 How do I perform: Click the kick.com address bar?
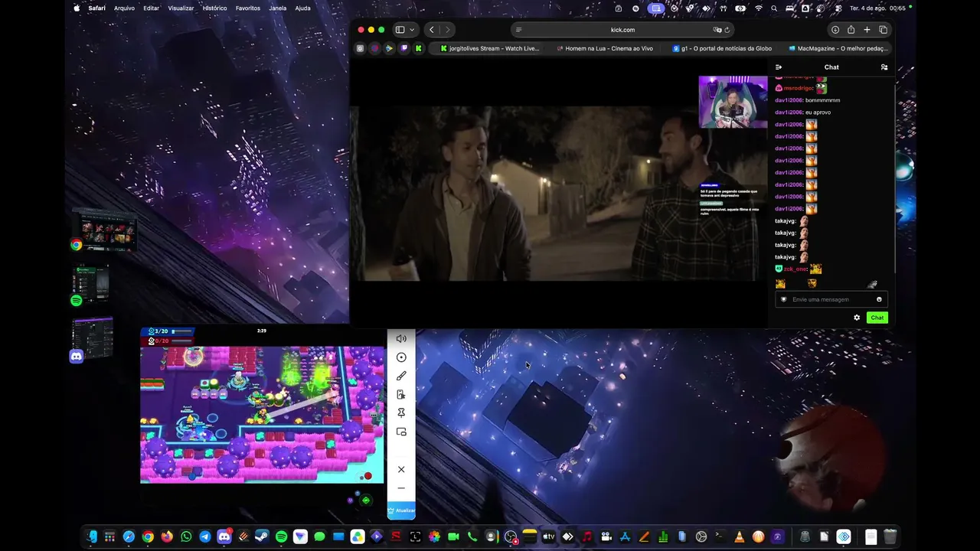click(x=622, y=30)
